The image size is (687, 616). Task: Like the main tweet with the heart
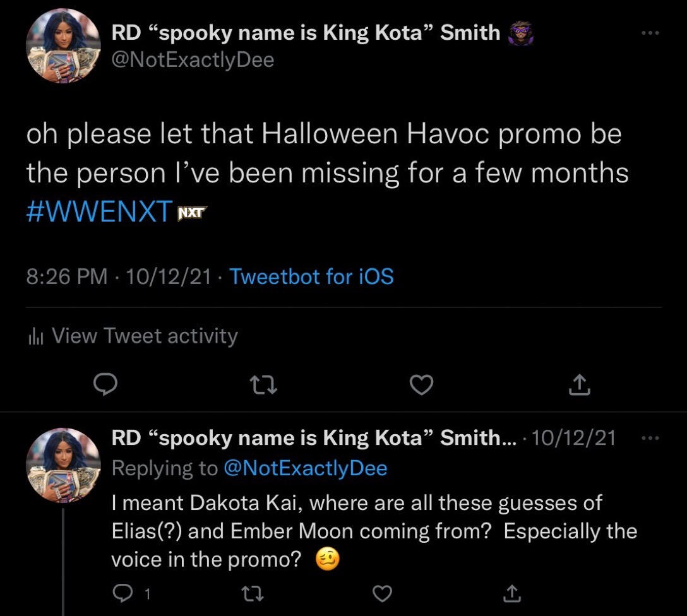click(x=421, y=385)
